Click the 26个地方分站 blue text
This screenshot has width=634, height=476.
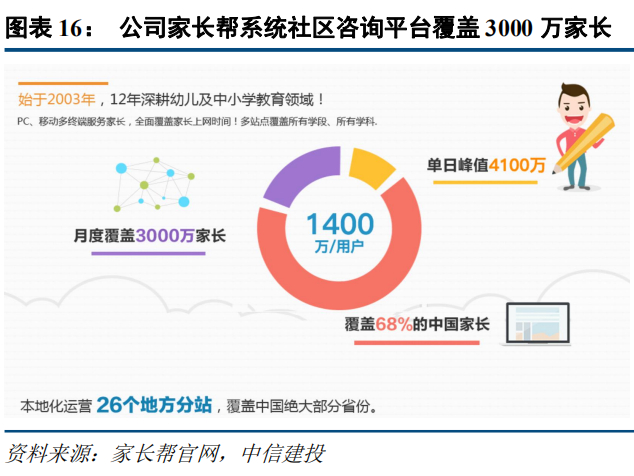click(x=154, y=404)
